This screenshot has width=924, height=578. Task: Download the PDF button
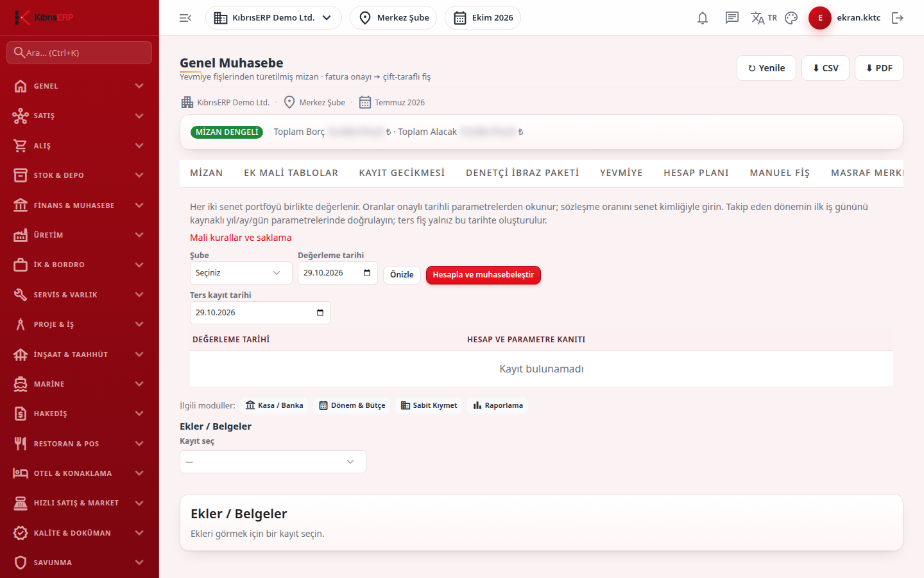[879, 68]
